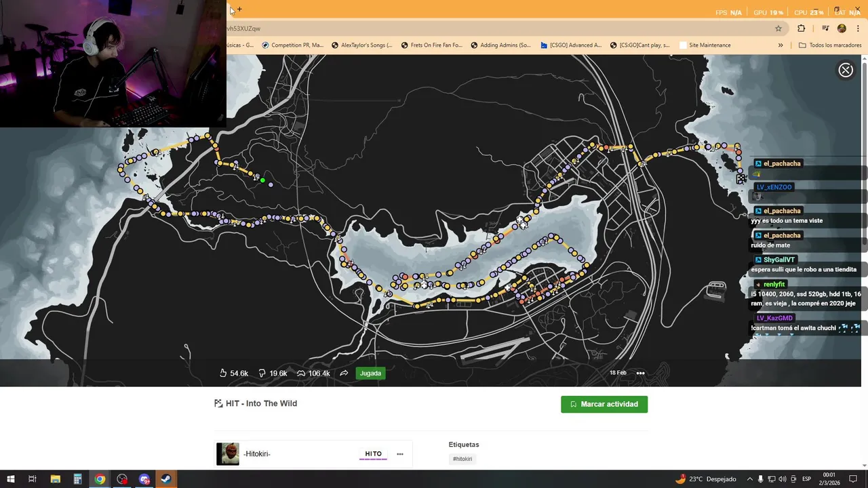Click the Etiquetas heading text
This screenshot has width=868, height=488.
464,445
